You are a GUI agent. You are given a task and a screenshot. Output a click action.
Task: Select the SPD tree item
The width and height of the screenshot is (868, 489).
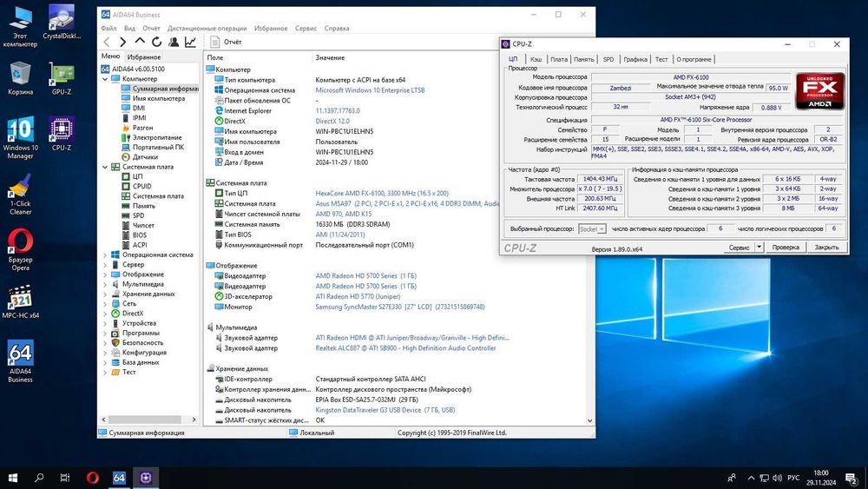click(138, 215)
